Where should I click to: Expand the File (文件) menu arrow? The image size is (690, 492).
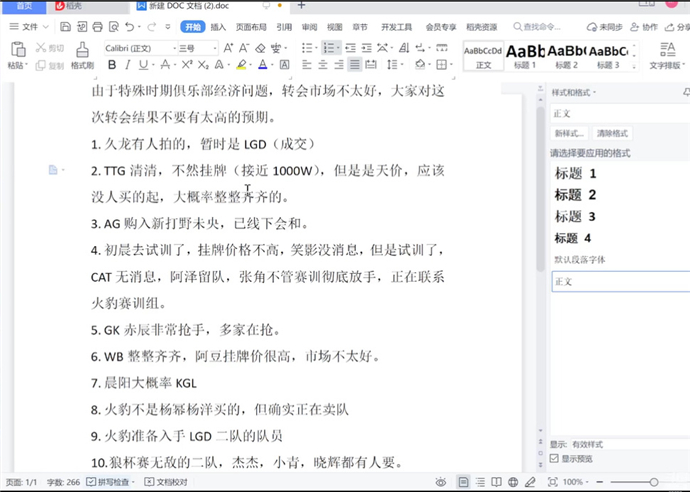pyautogui.click(x=46, y=27)
